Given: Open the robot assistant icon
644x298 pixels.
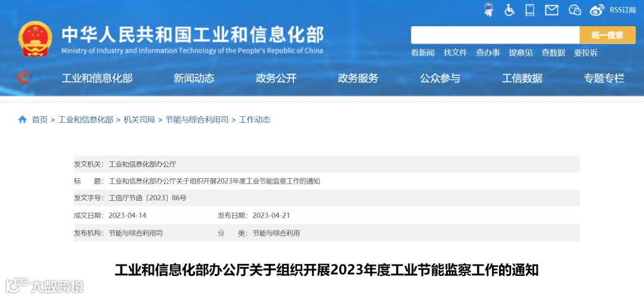Looking at the screenshot, I should click(489, 10).
